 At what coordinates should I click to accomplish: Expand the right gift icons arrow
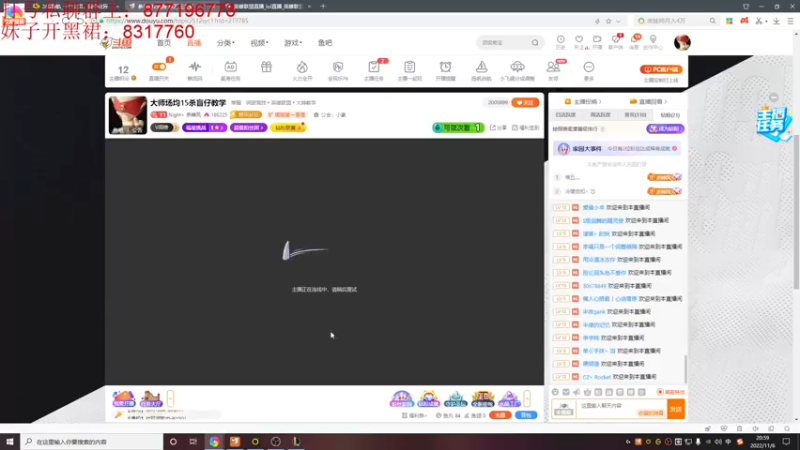click(x=527, y=398)
